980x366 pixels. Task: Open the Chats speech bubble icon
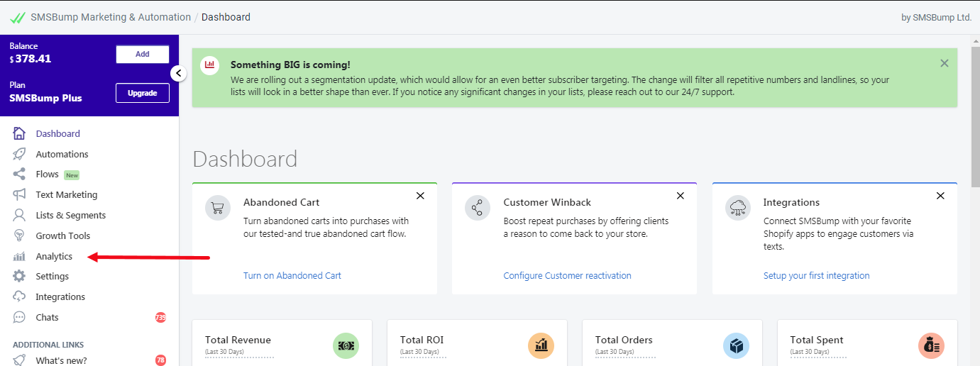click(20, 317)
